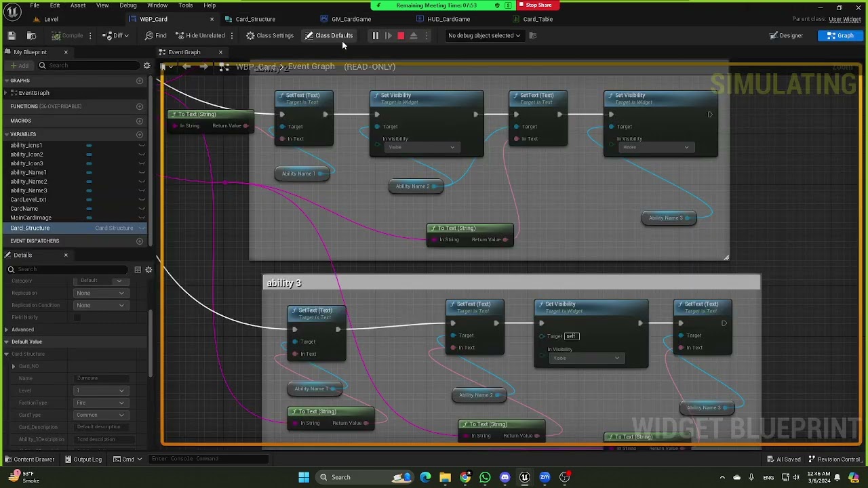Navigate forward in the graph history
The width and height of the screenshot is (868, 488).
point(203,66)
